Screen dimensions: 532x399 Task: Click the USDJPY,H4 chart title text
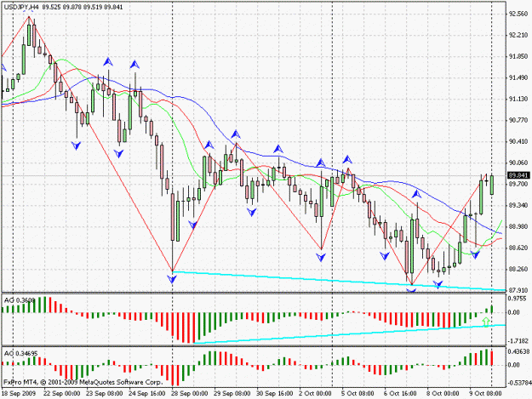[x=21, y=7]
